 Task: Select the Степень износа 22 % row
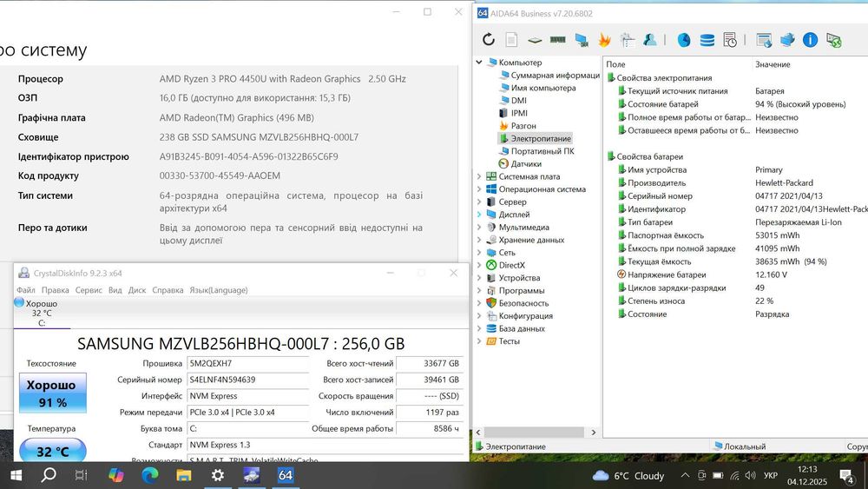coord(736,301)
